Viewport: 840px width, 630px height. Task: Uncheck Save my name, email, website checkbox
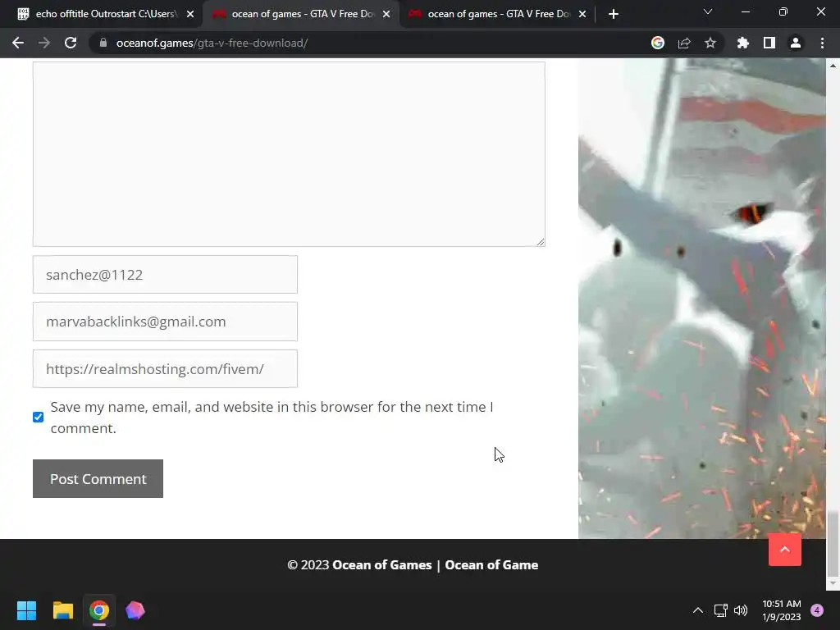click(x=38, y=417)
